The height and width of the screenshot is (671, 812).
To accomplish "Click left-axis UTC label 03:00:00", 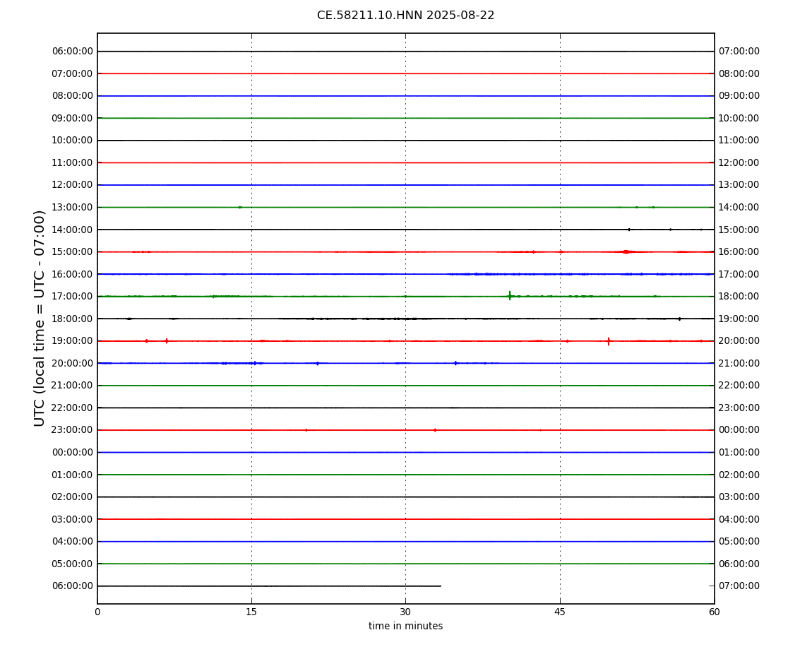I will [72, 519].
